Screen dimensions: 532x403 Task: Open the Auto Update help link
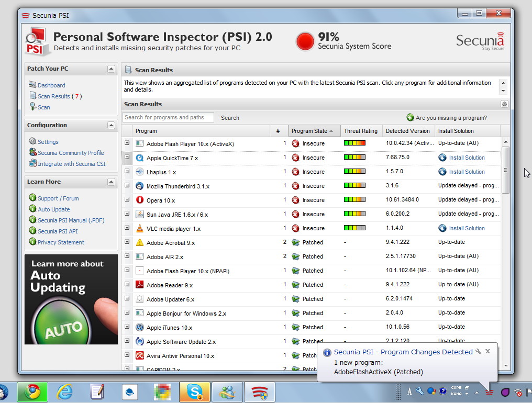click(53, 209)
